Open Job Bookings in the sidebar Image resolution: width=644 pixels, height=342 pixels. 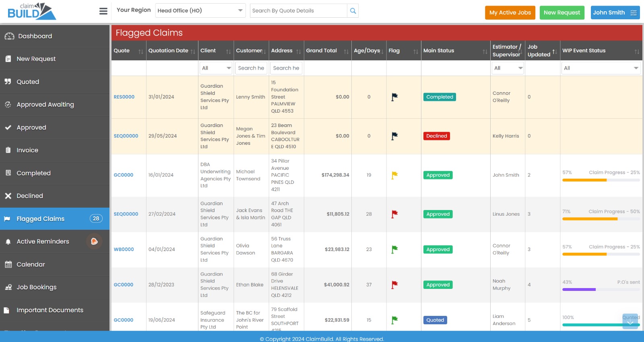[37, 287]
